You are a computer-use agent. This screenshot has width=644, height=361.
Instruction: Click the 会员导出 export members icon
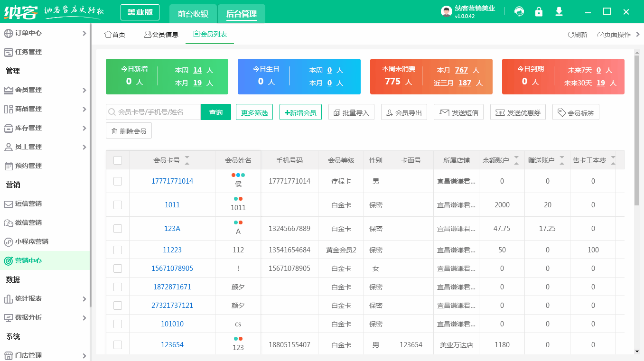click(404, 112)
